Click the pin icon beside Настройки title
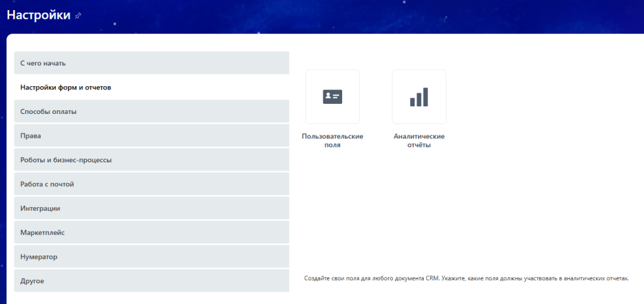Image resolution: width=644 pixels, height=304 pixels. click(x=78, y=15)
